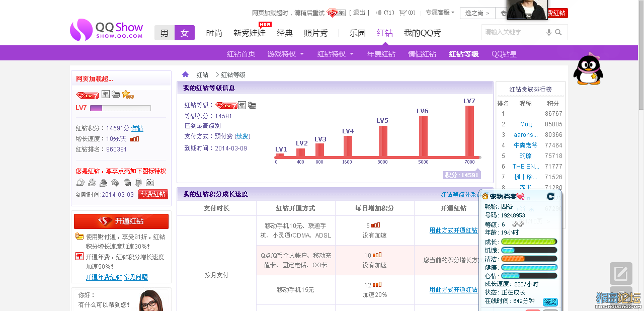644x311 pixels.
Task: Open the 开通年费红钻 link
Action: click(x=104, y=277)
